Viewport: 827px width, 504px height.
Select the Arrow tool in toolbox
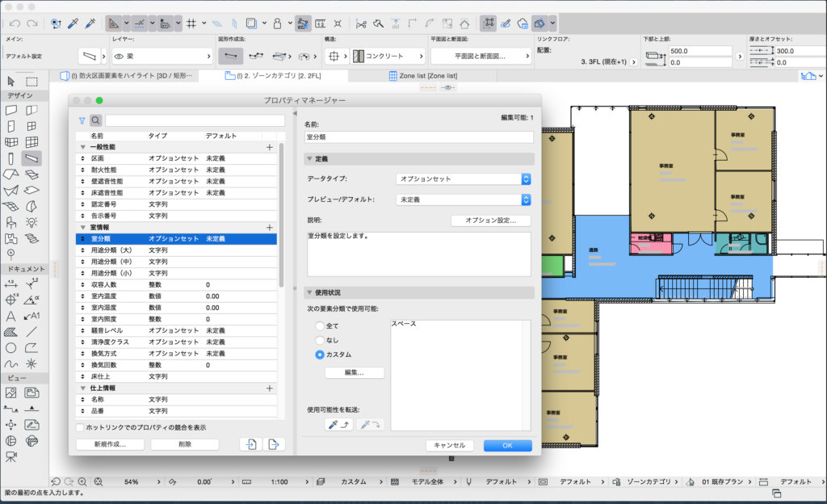pos(11,82)
